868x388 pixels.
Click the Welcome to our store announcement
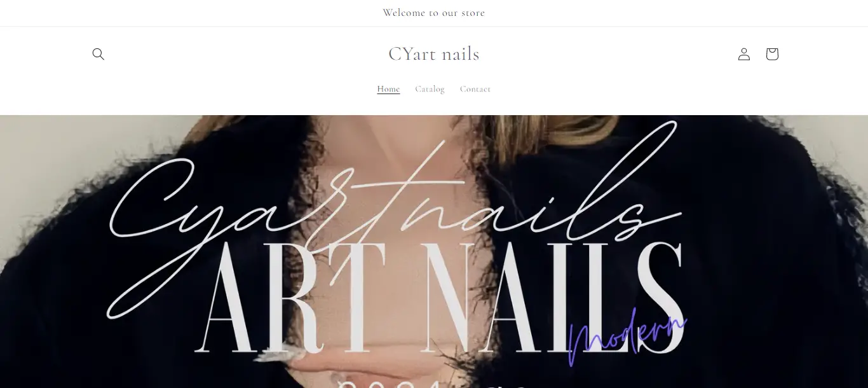(434, 13)
